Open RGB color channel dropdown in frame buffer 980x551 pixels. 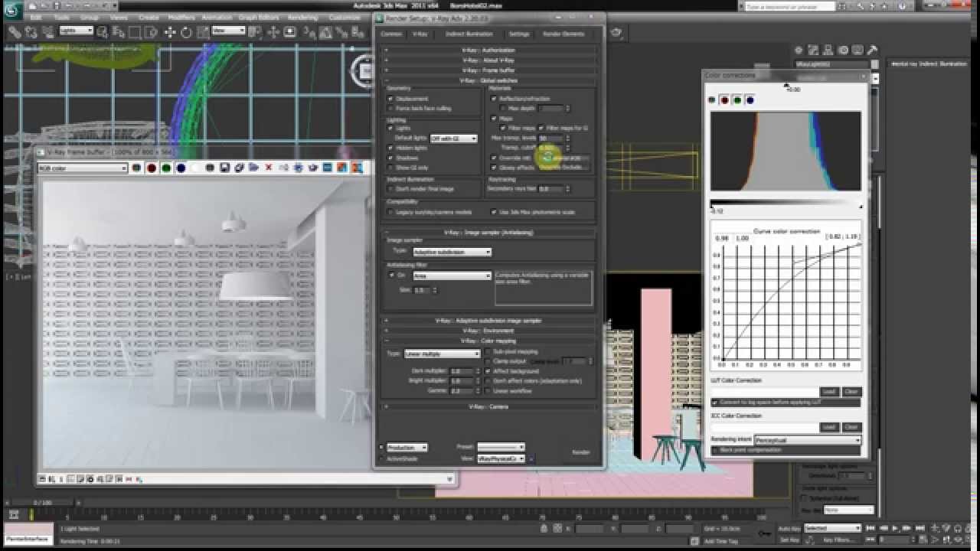[83, 168]
